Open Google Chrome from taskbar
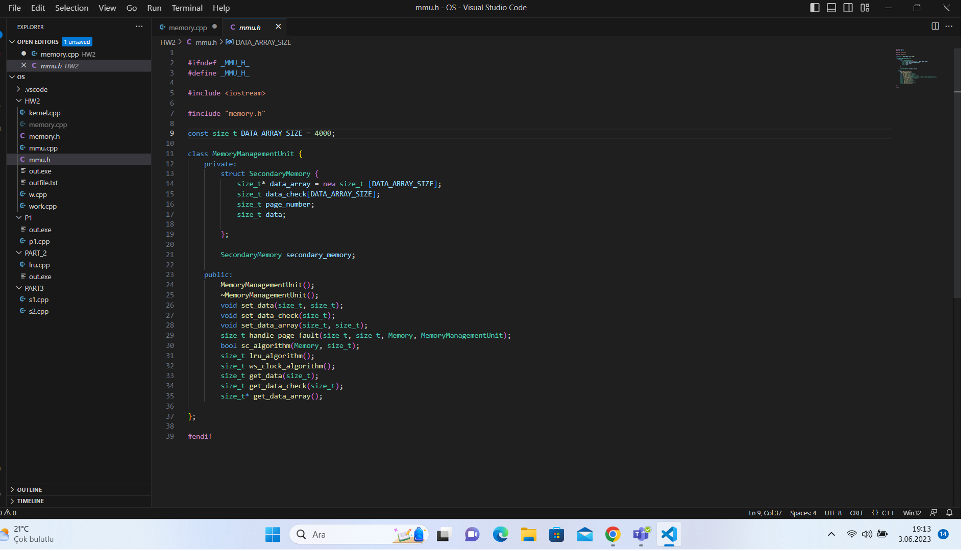 (612, 534)
